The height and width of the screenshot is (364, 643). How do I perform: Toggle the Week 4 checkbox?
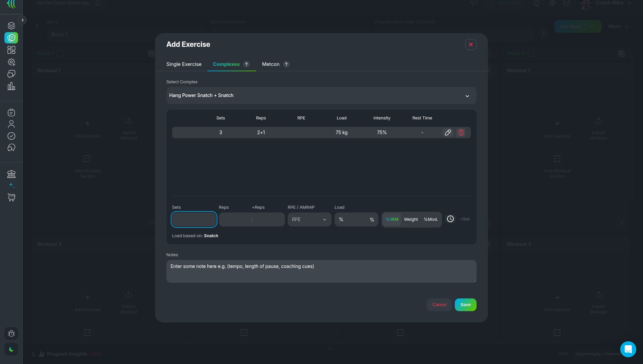(531, 54)
